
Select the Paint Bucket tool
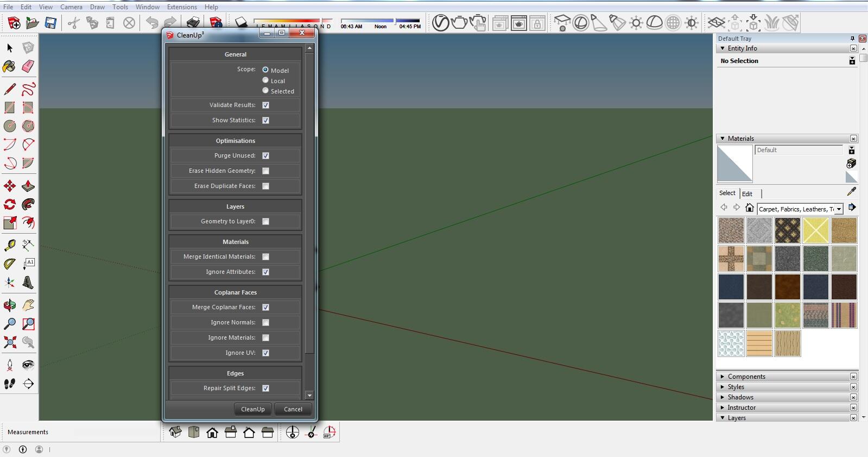(x=9, y=66)
